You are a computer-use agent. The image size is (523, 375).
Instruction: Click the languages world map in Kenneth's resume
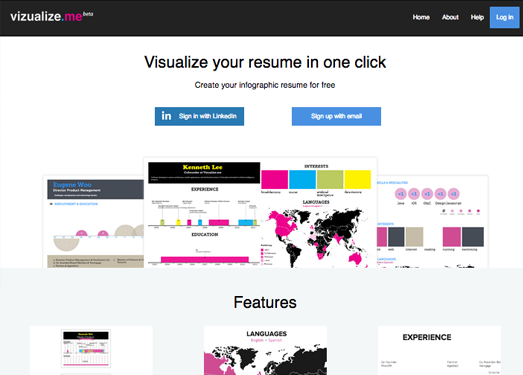[x=316, y=238]
